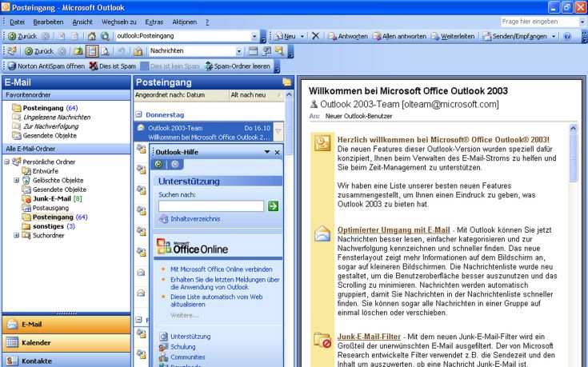Open the Aktionen menu
Screen dimensions: 588x367
pos(184,22)
